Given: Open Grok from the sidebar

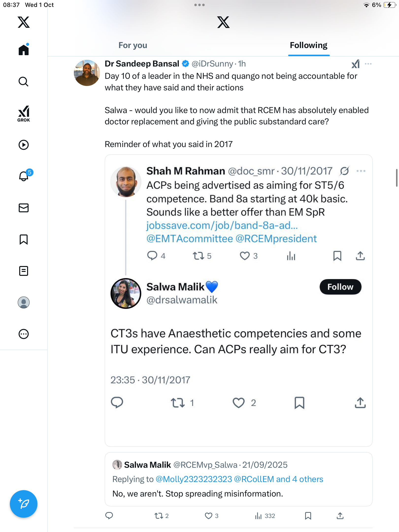Looking at the screenshot, I should click(24, 114).
